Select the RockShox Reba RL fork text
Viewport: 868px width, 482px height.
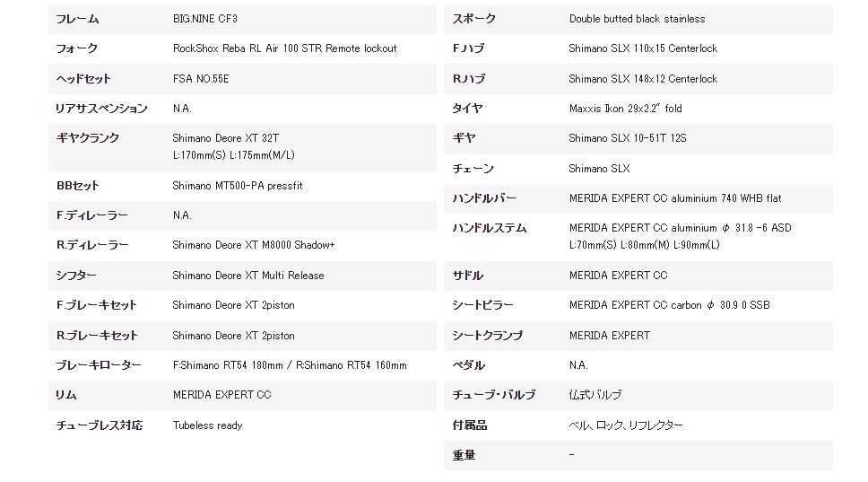pyautogui.click(x=284, y=48)
